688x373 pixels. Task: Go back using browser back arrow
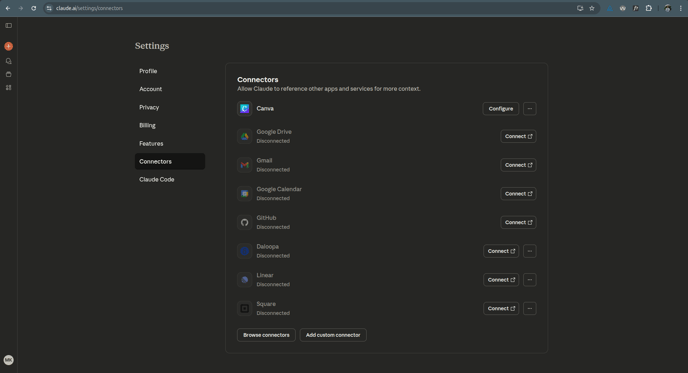[8, 8]
